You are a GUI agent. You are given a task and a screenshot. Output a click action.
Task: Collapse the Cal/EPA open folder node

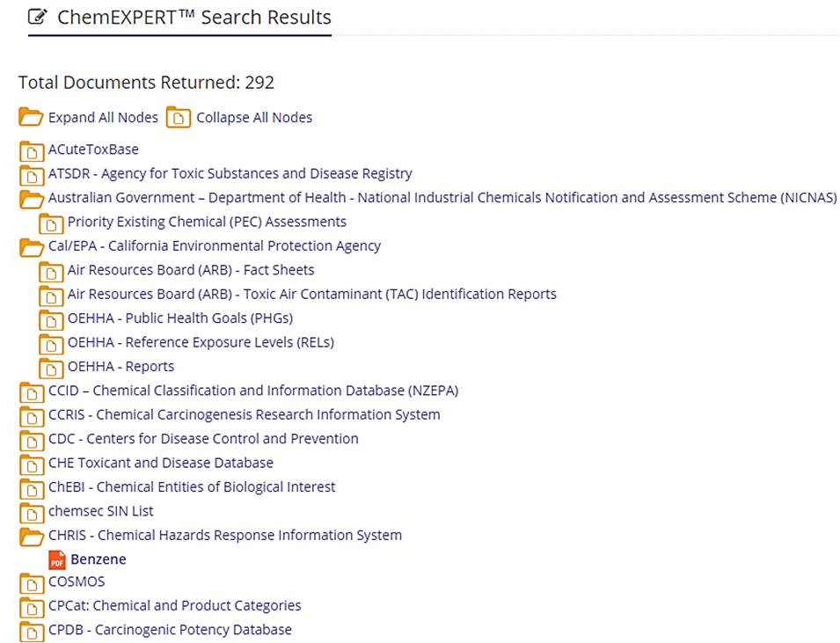pyautogui.click(x=32, y=246)
